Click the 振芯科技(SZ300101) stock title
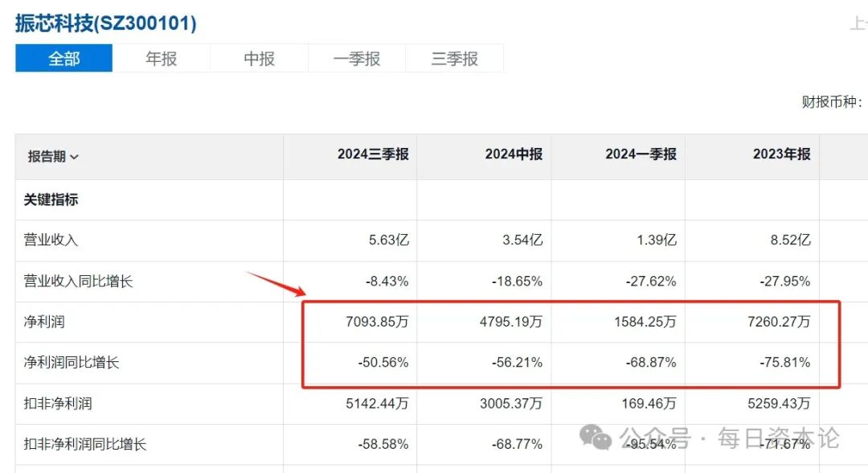The height and width of the screenshot is (473, 868). (106, 23)
